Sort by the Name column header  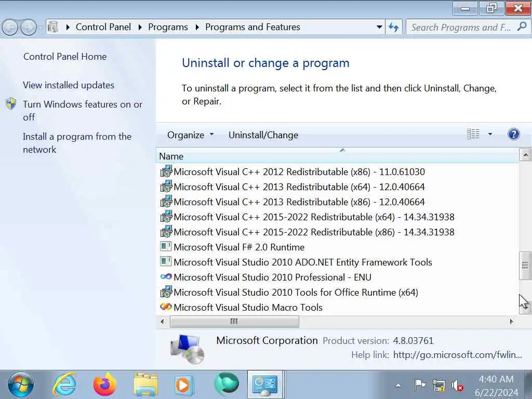[x=338, y=156]
